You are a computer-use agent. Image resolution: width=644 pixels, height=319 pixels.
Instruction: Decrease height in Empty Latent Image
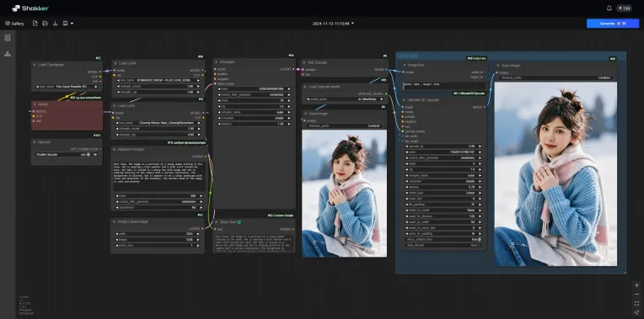[x=117, y=240]
